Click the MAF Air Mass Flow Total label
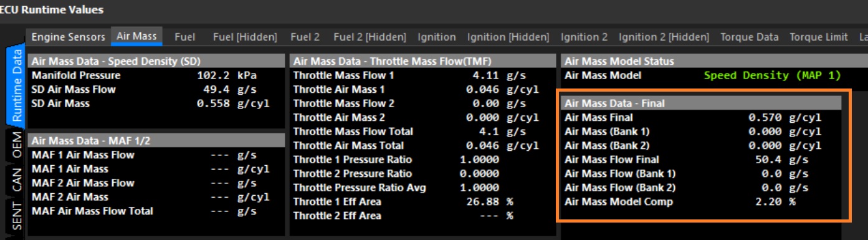Screen dimensions: 868x240 [x=92, y=211]
